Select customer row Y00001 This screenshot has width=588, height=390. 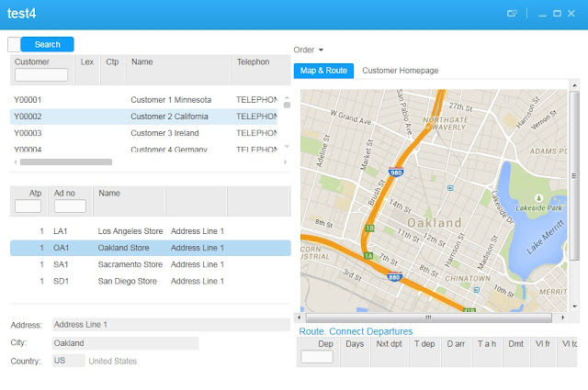click(143, 100)
